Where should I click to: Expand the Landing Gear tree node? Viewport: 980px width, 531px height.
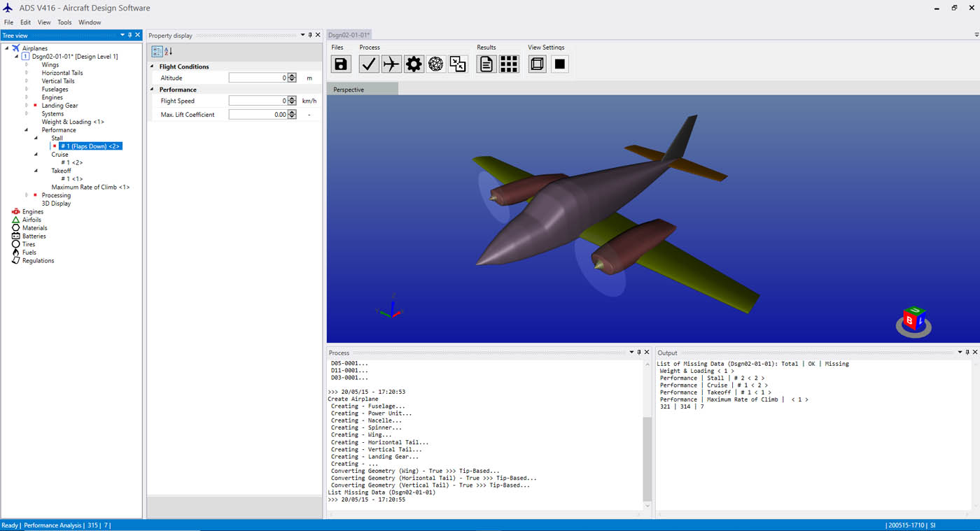tap(27, 106)
